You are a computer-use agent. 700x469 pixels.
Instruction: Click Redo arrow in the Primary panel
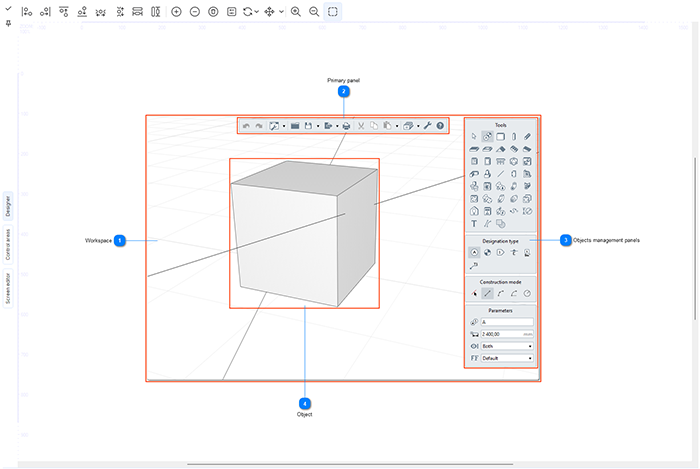(x=258, y=126)
